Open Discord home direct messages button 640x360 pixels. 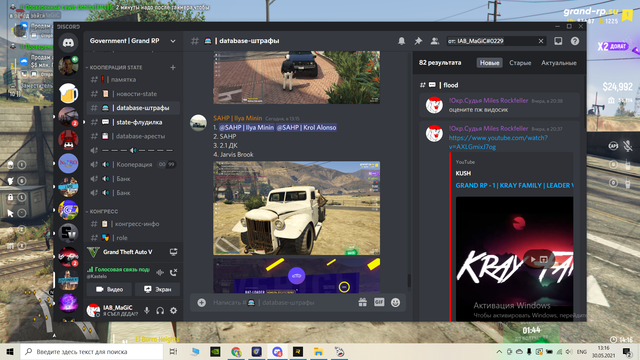tap(68, 42)
